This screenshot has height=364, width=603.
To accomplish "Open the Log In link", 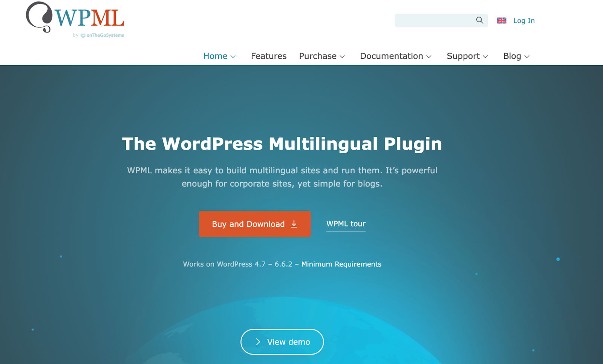I will click(524, 21).
